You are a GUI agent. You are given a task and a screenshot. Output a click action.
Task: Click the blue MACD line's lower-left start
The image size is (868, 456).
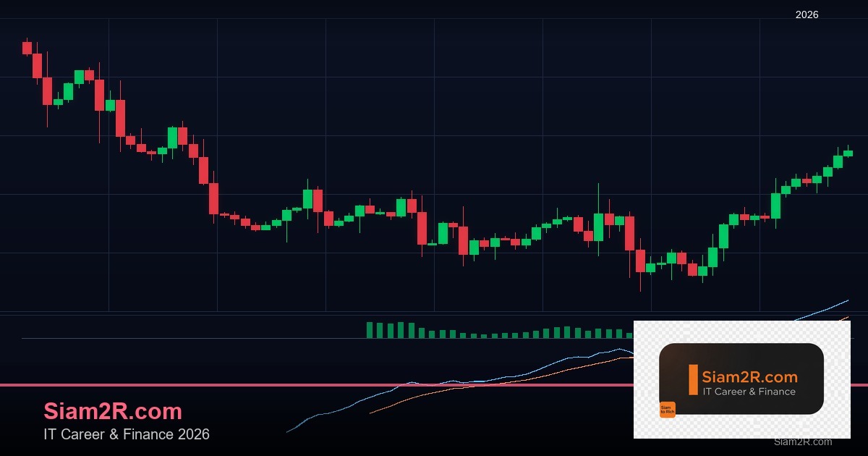[289, 431]
